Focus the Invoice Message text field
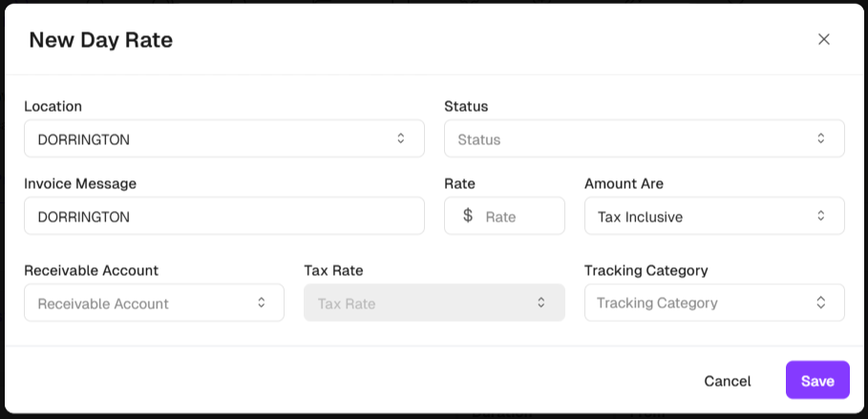Viewport: 868px width, 419px height. click(223, 216)
